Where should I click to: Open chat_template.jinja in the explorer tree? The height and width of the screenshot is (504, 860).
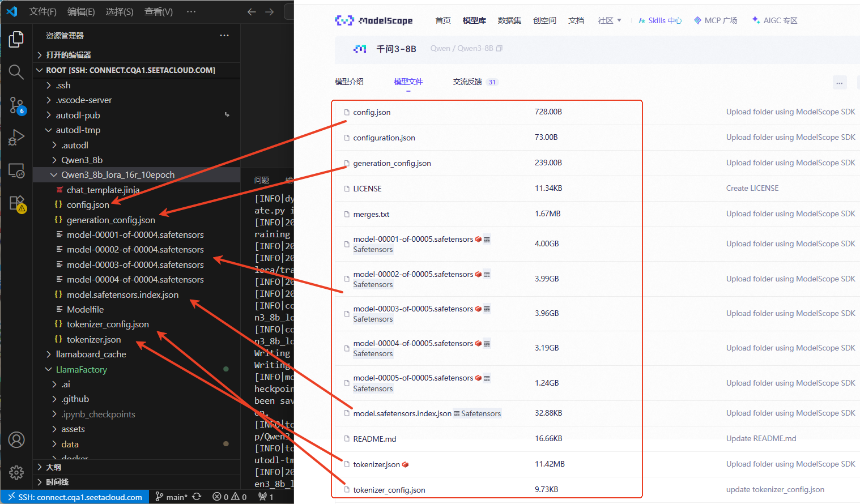(x=103, y=190)
